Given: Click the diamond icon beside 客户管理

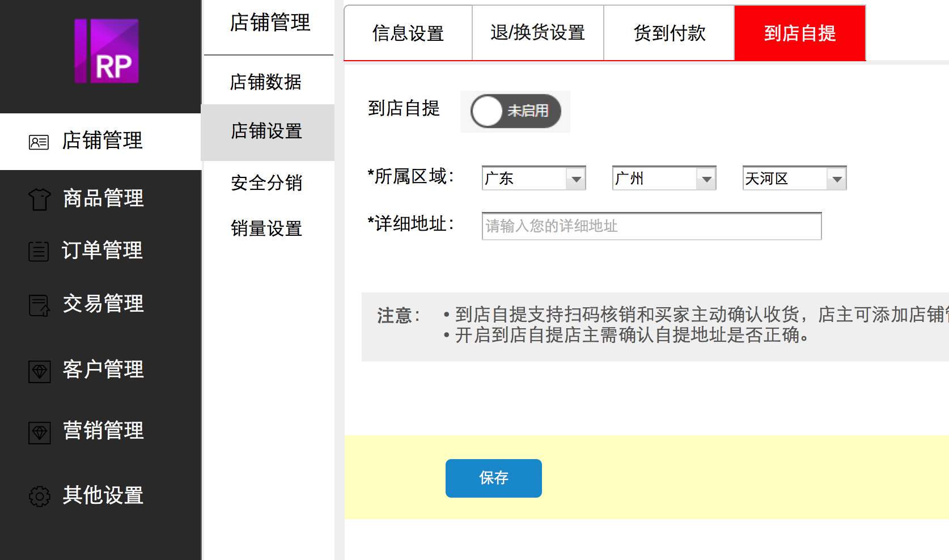Looking at the screenshot, I should [39, 371].
